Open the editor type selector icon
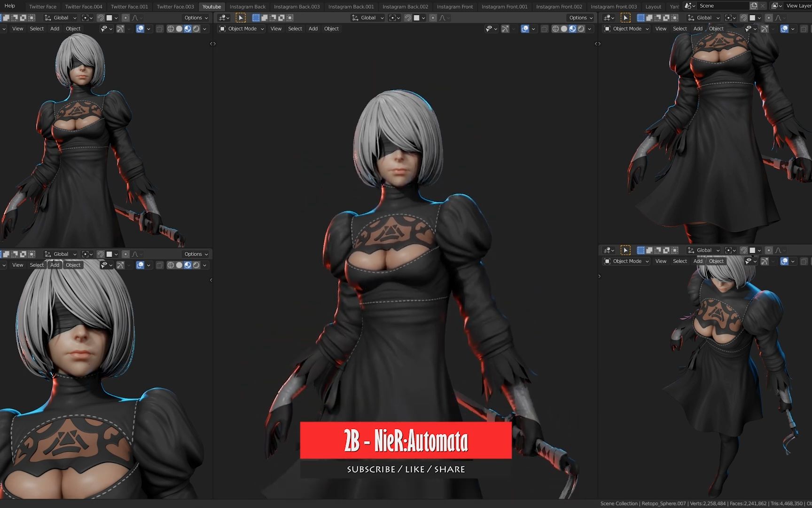This screenshot has height=508, width=812. click(x=222, y=17)
